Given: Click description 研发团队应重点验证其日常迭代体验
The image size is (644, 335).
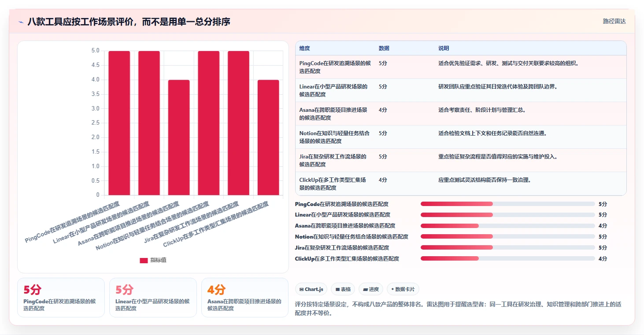Looking at the screenshot, I should click(498, 87).
